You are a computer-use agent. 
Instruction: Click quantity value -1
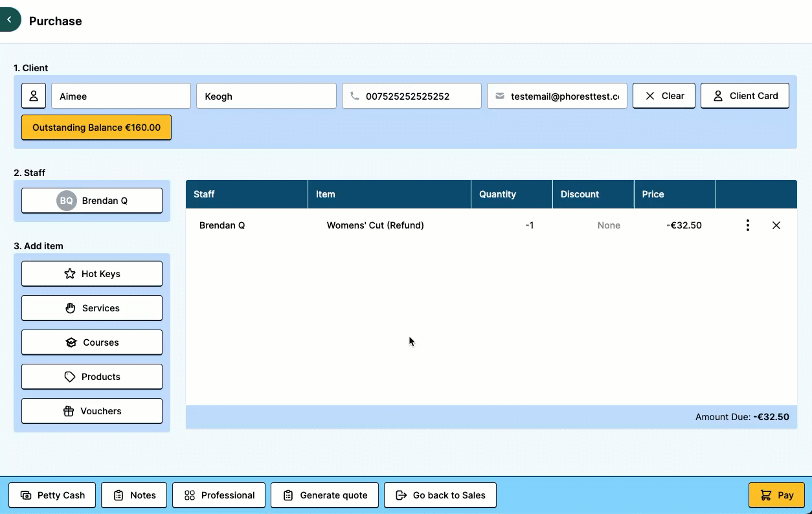pos(529,225)
